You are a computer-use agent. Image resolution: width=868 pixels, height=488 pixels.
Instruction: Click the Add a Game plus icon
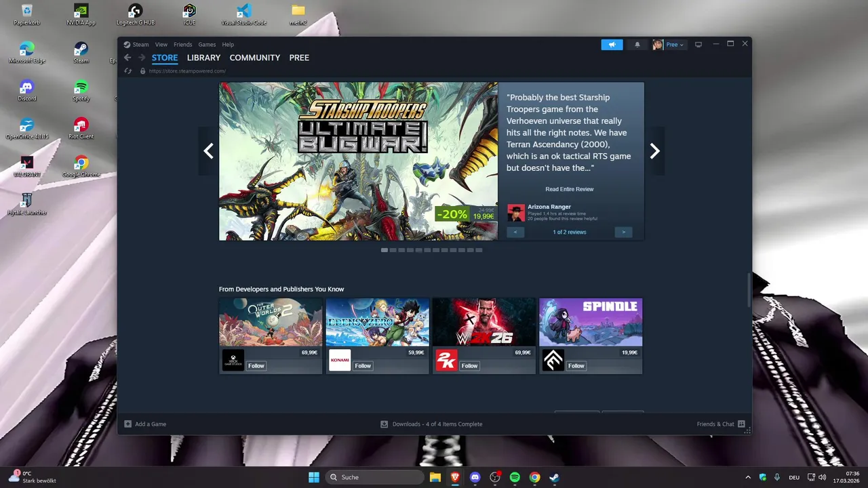pyautogui.click(x=127, y=424)
